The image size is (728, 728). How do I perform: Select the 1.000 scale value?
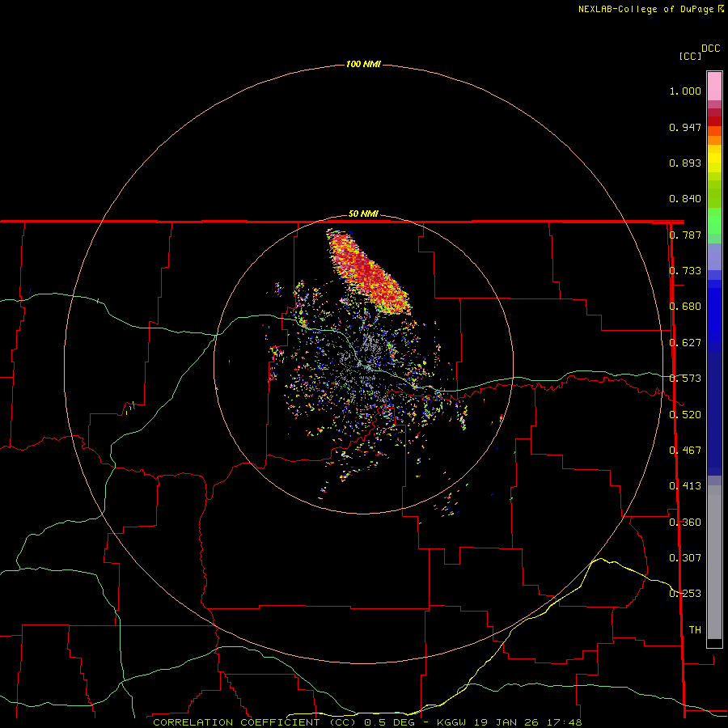pyautogui.click(x=685, y=91)
